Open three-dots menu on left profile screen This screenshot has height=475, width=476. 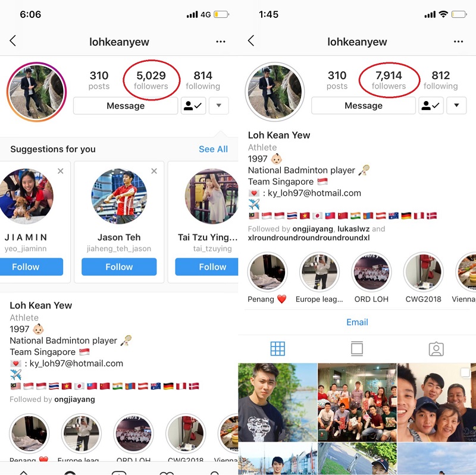point(220,42)
